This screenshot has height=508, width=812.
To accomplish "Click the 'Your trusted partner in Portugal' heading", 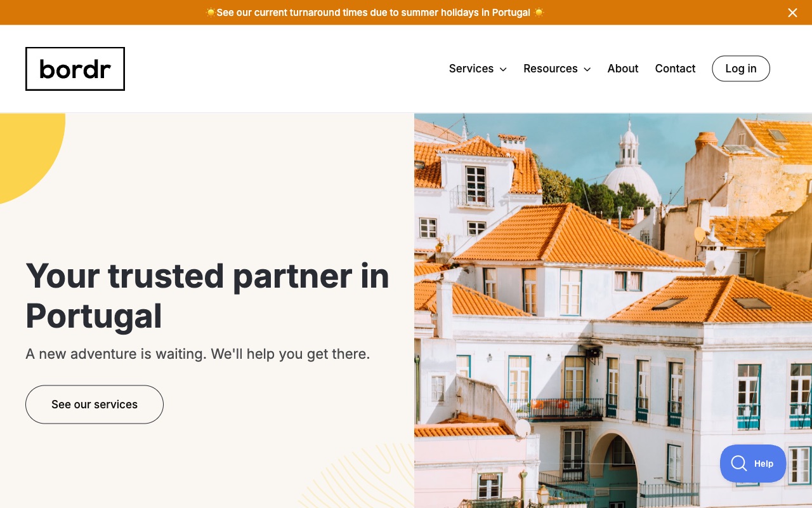I will (207, 296).
